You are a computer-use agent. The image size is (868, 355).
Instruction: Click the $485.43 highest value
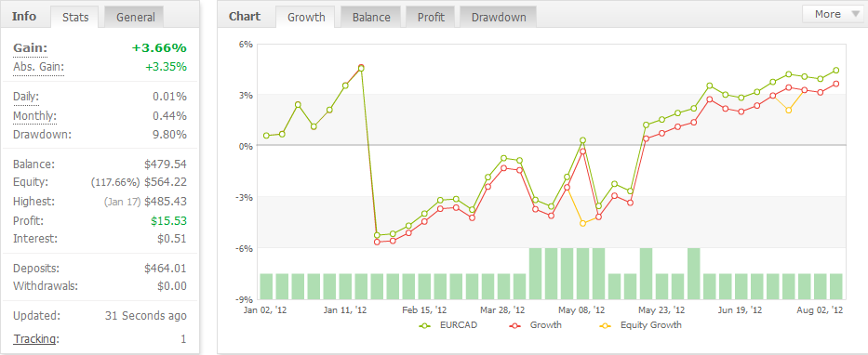pos(166,202)
